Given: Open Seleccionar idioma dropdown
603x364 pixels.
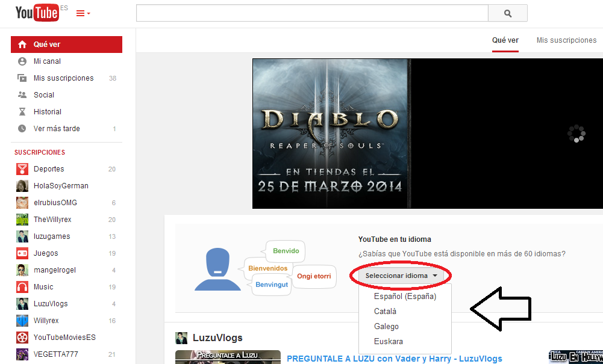Looking at the screenshot, I should pyautogui.click(x=401, y=276).
